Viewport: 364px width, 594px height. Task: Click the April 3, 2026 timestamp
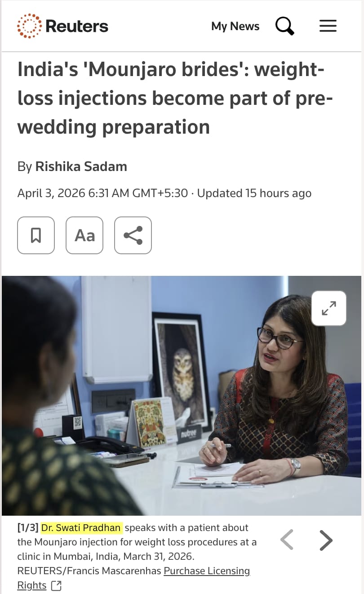point(102,193)
